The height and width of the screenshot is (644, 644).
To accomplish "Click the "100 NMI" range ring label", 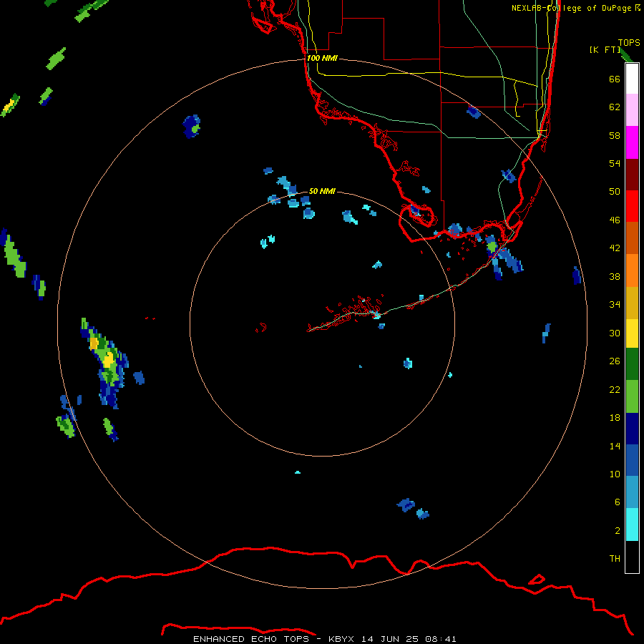I will click(322, 59).
